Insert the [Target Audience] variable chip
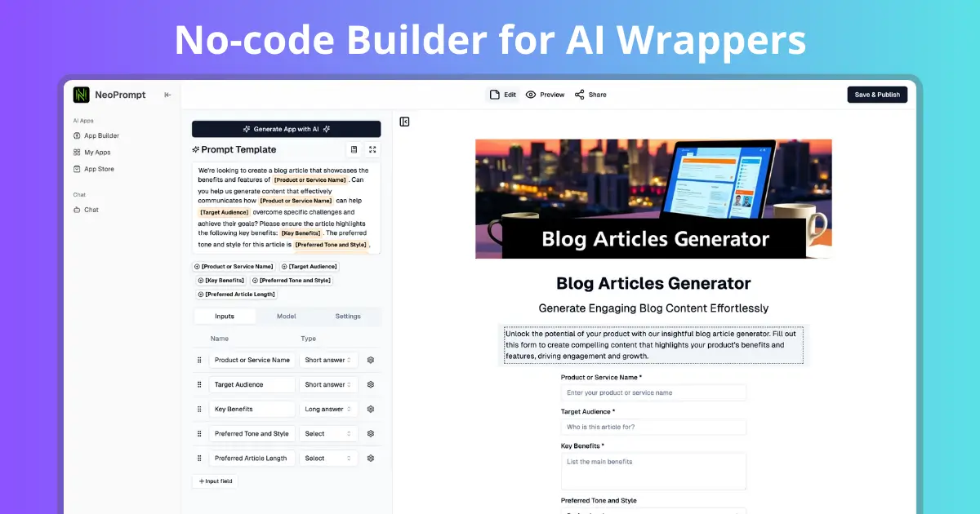The height and width of the screenshot is (514, 980). coord(310,266)
